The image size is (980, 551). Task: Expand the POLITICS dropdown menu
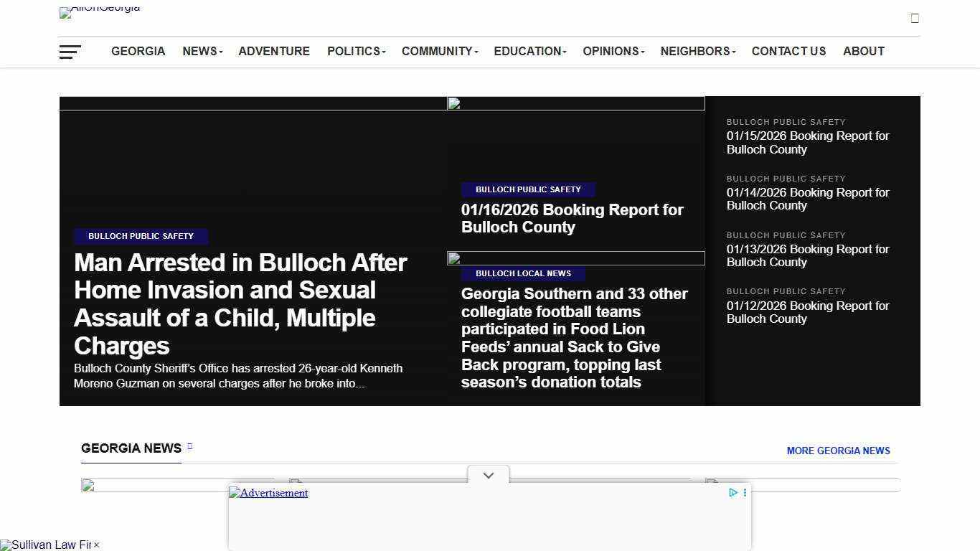353,51
